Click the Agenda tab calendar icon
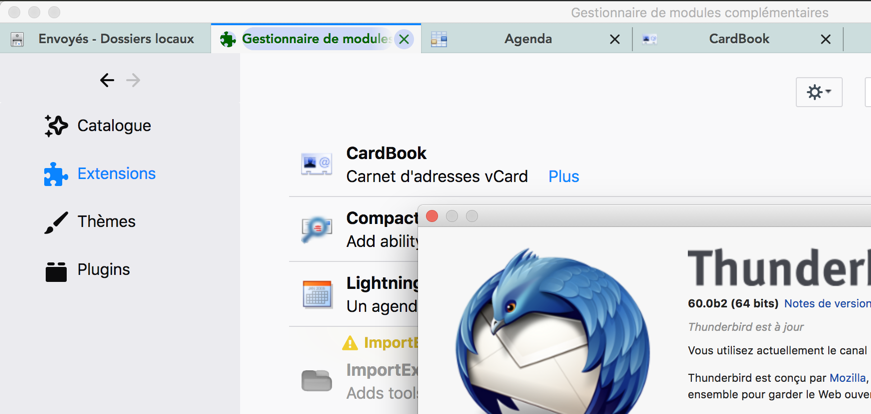The width and height of the screenshot is (871, 414). coord(439,39)
